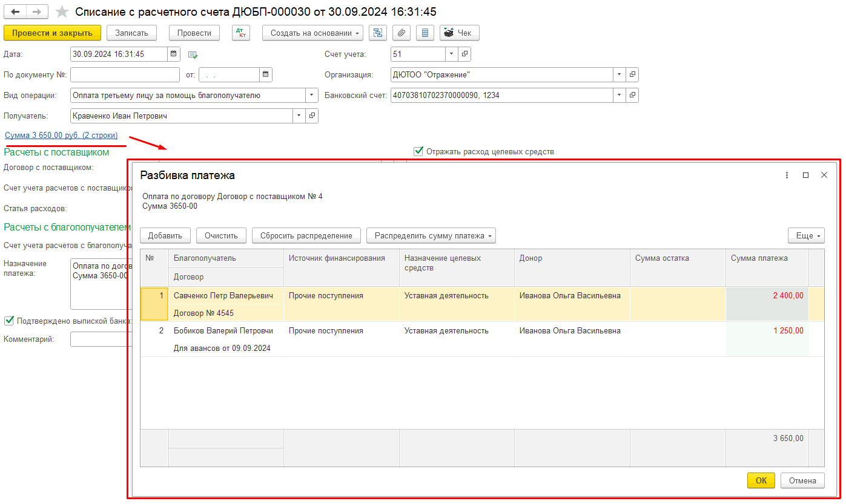Open the document structure icon

[x=378, y=33]
